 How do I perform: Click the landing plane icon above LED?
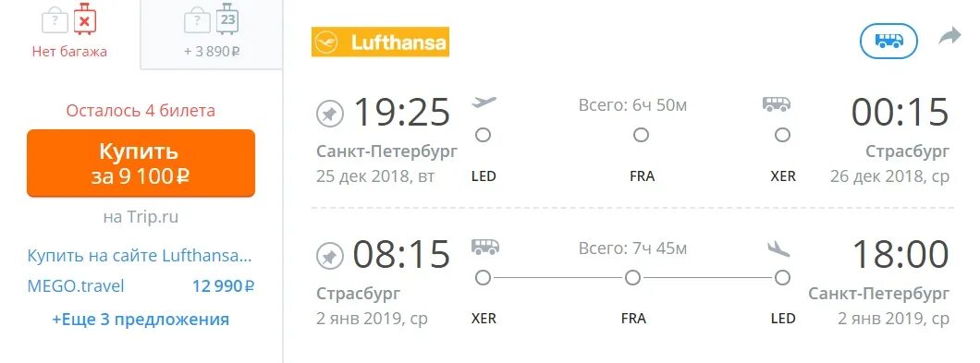coord(778,248)
